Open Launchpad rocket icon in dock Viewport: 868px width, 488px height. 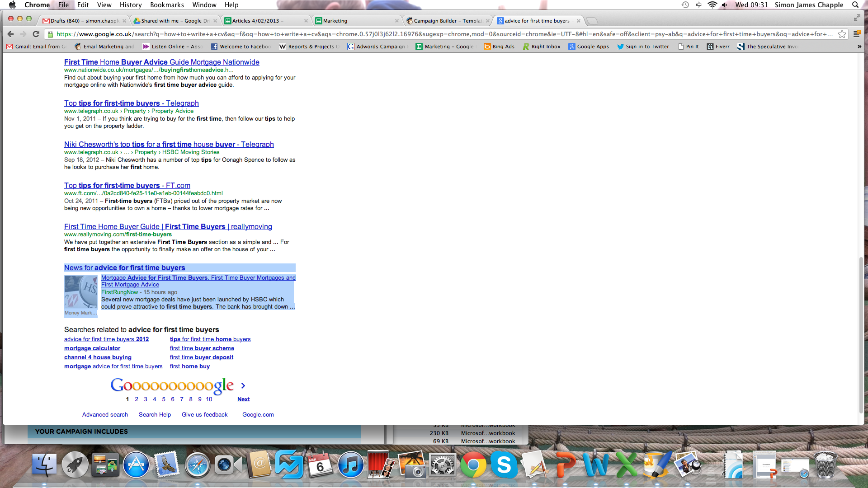click(75, 465)
